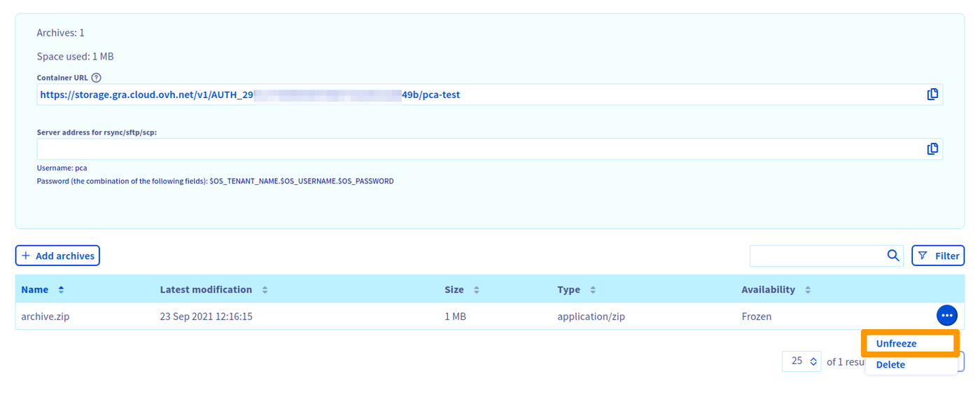Open the 25 results-per-page dropdown
The width and height of the screenshot is (980, 395).
[x=801, y=361]
